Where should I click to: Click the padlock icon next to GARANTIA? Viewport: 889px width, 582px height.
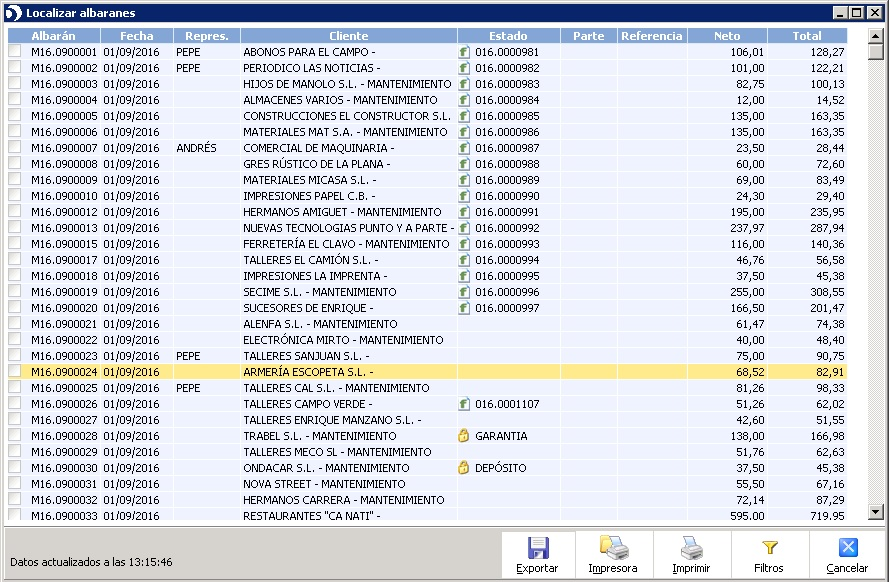[464, 436]
